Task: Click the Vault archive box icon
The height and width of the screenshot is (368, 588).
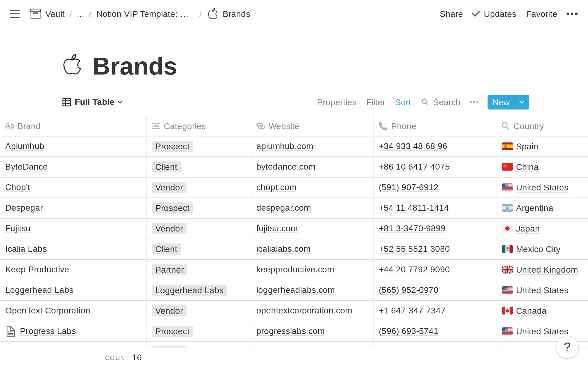Action: point(36,14)
